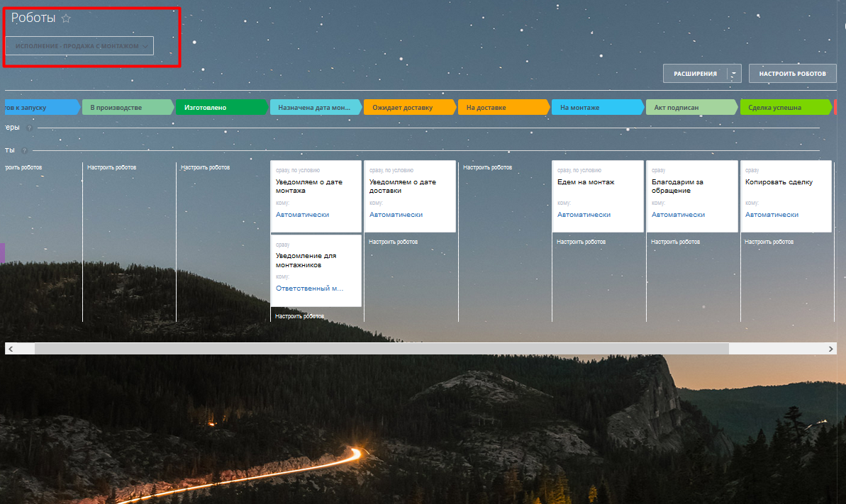Click Автоматически in Уведомляем о дате доставки card
The image size is (846, 504).
[x=396, y=214]
